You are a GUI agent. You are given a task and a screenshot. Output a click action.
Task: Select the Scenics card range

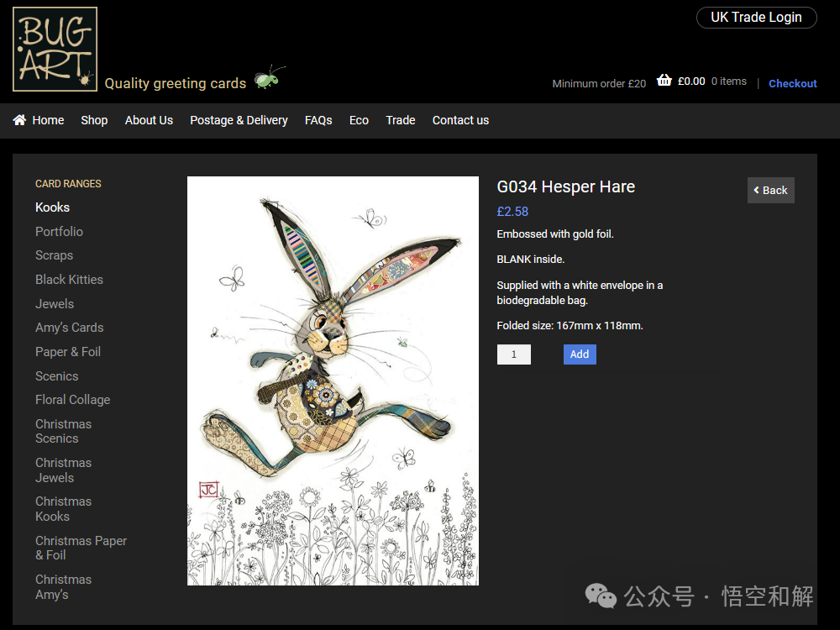(57, 376)
